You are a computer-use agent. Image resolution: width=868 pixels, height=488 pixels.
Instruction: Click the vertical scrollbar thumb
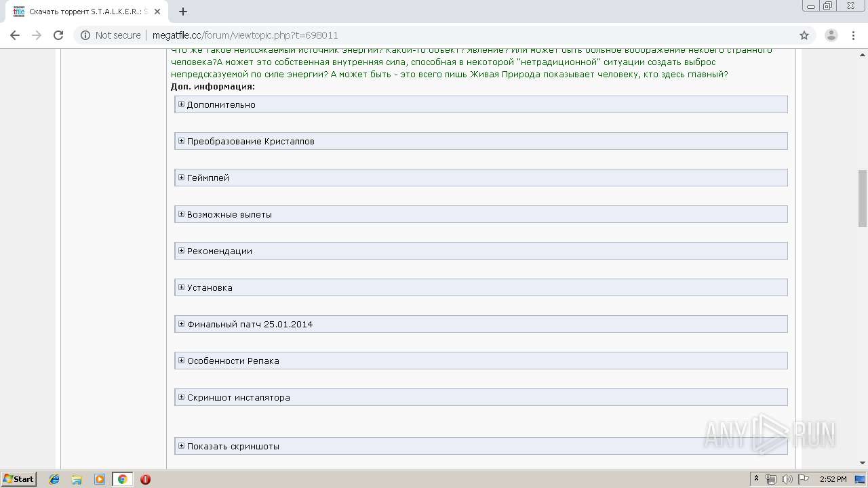[863, 198]
